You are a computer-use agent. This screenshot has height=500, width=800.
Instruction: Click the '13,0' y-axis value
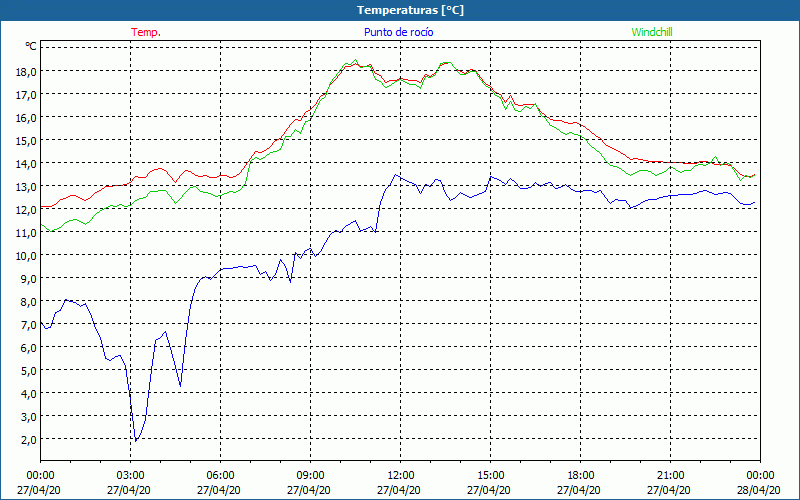point(26,187)
